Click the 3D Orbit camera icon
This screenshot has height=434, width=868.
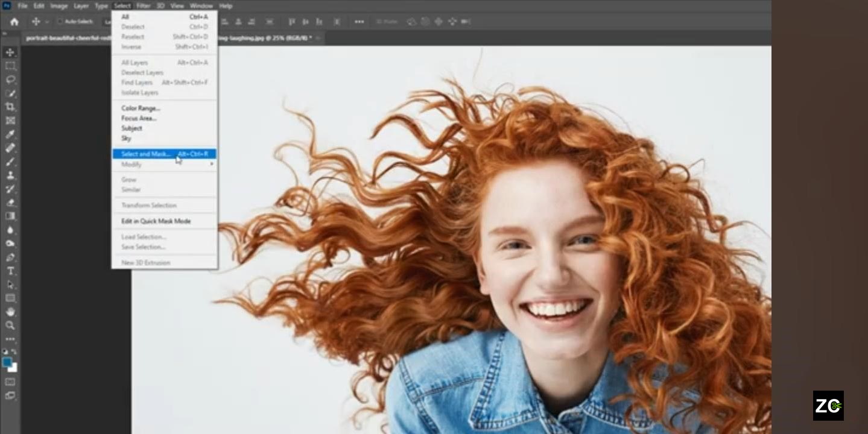coord(412,21)
